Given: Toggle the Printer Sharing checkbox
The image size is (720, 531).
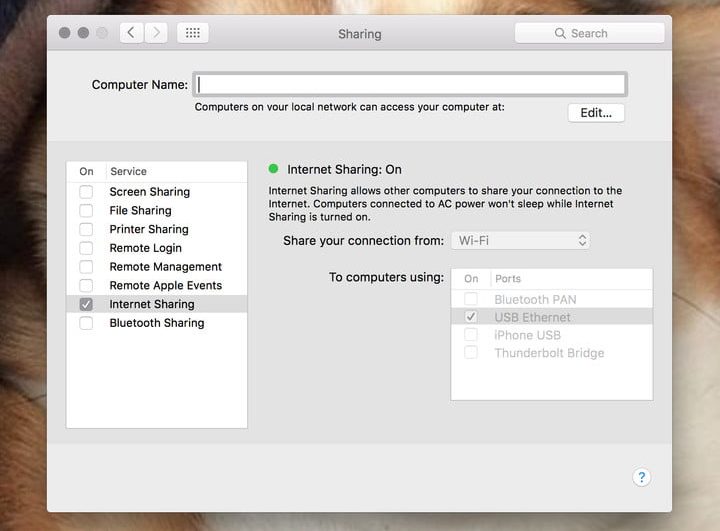Looking at the screenshot, I should [87, 229].
